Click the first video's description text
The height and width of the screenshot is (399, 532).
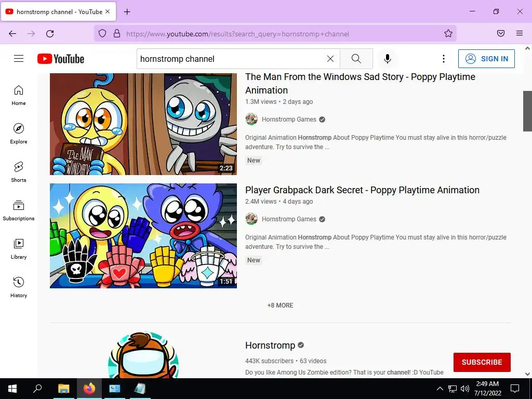pos(376,142)
